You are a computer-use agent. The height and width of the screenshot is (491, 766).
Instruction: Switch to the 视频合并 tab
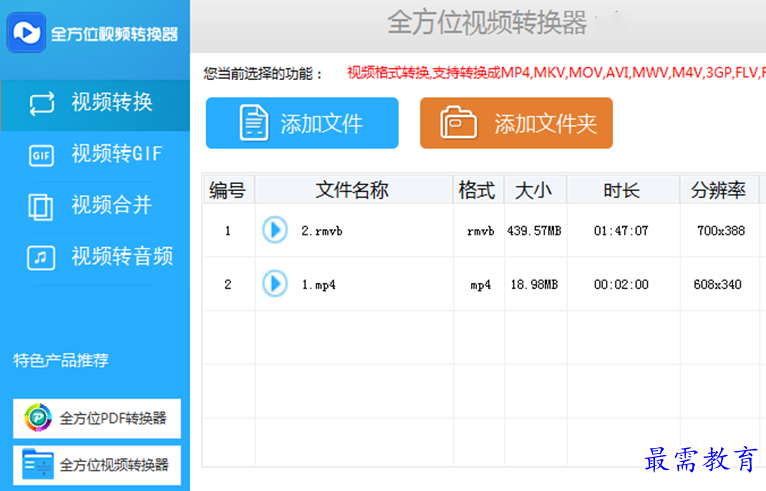[x=111, y=206]
